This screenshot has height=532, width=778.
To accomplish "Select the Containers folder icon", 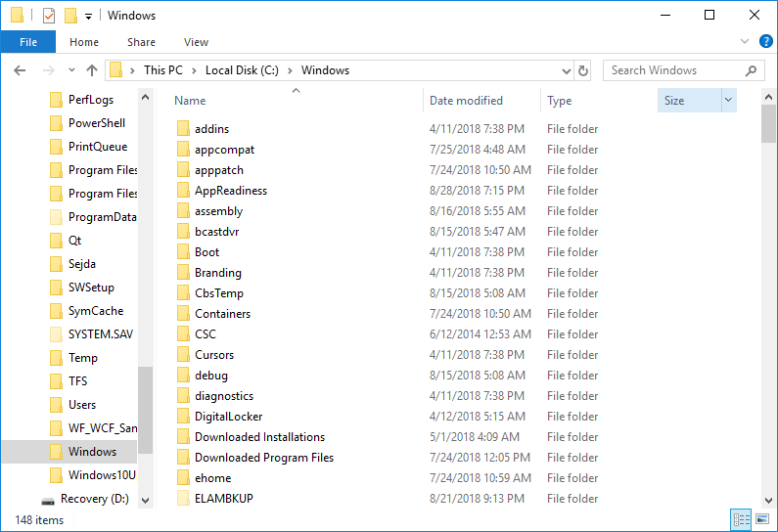I will coord(183,313).
